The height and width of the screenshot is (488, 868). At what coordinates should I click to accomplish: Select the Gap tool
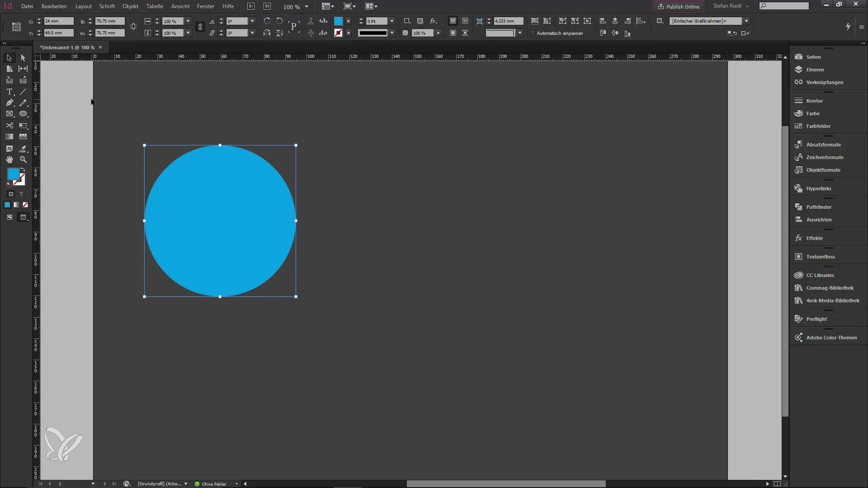pos(23,69)
